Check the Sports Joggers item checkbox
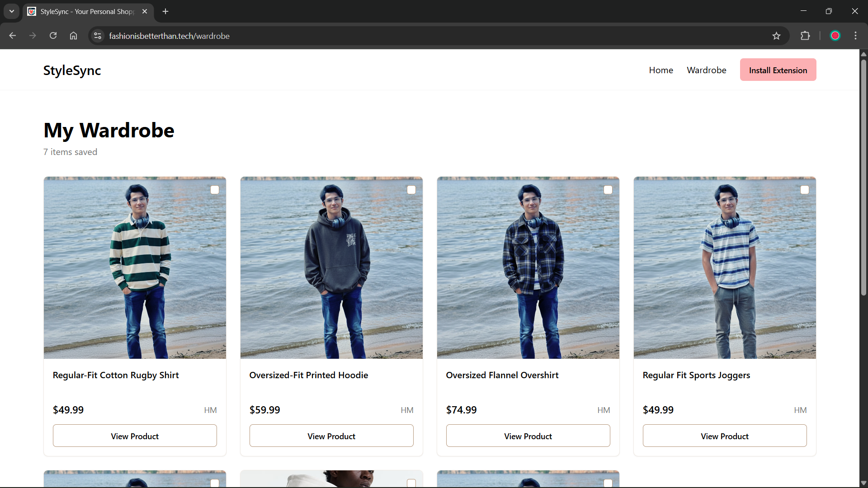This screenshot has height=488, width=868. pyautogui.click(x=805, y=190)
